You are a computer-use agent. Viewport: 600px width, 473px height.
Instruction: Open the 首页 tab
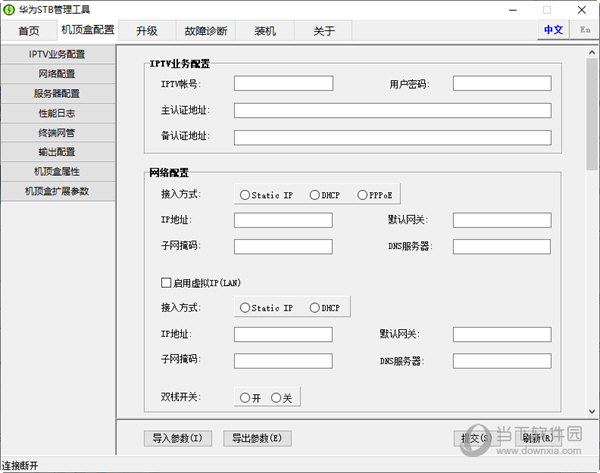click(x=29, y=31)
